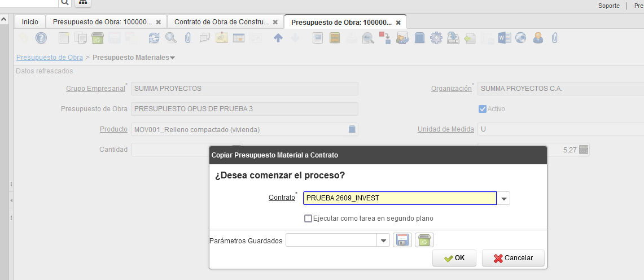Image resolution: width=644 pixels, height=280 pixels.
Task: Click the refresh arrows toolbar icon
Action: pyautogui.click(x=154, y=38)
